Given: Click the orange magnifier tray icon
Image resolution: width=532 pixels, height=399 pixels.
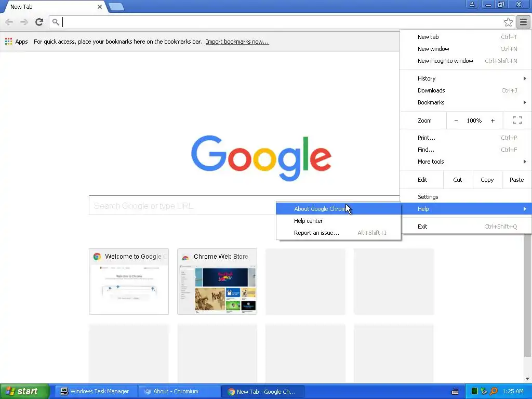Looking at the screenshot, I should (494, 391).
